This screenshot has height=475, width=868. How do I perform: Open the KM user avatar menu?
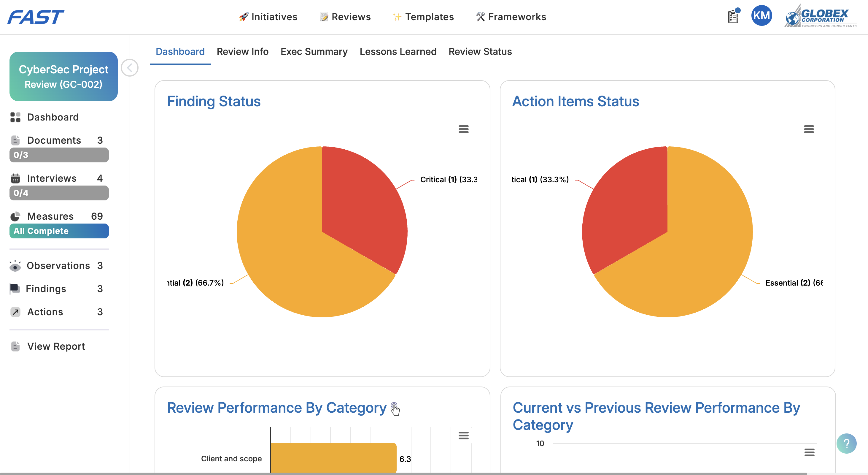(x=761, y=16)
